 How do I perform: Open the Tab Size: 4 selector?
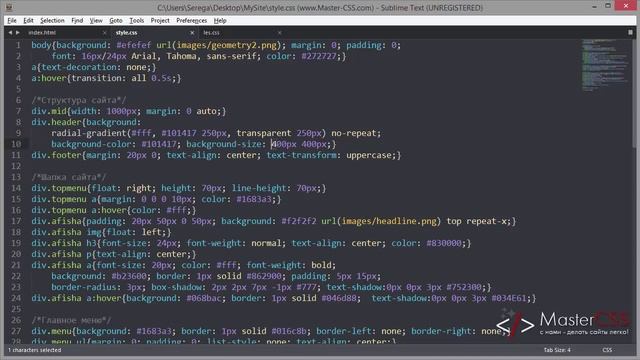coord(557,350)
